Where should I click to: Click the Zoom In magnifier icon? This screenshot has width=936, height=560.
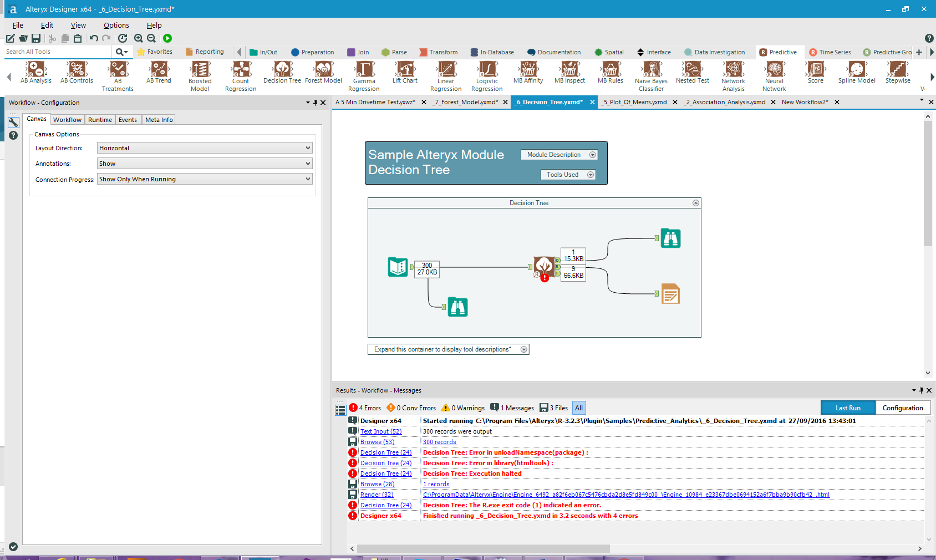click(139, 38)
